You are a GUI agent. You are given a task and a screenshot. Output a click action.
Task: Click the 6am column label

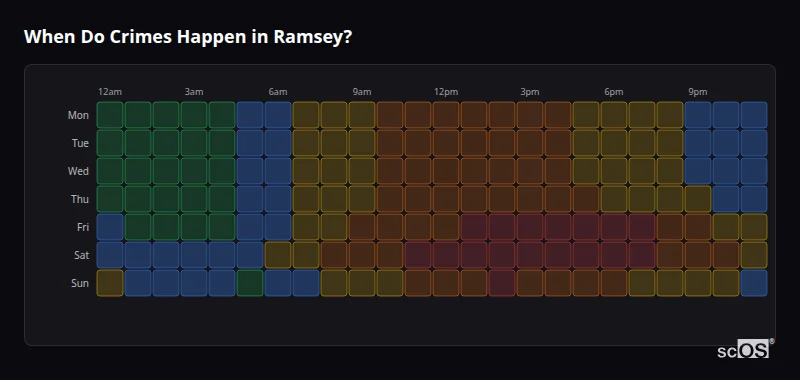(x=278, y=92)
